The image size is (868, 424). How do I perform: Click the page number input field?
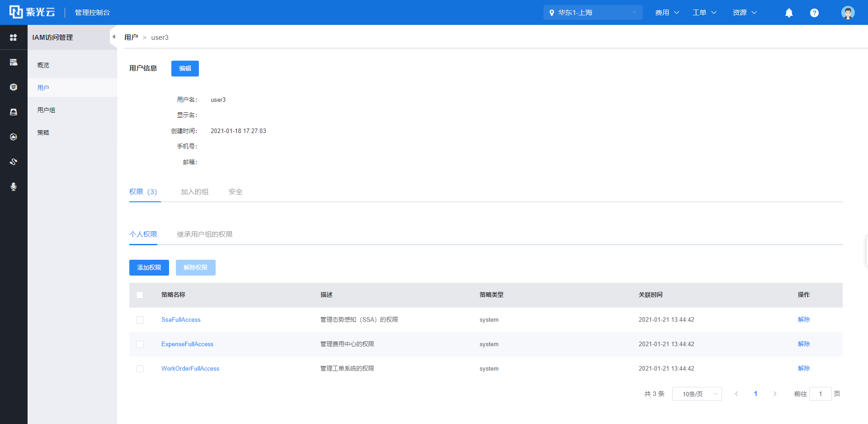[x=820, y=394]
